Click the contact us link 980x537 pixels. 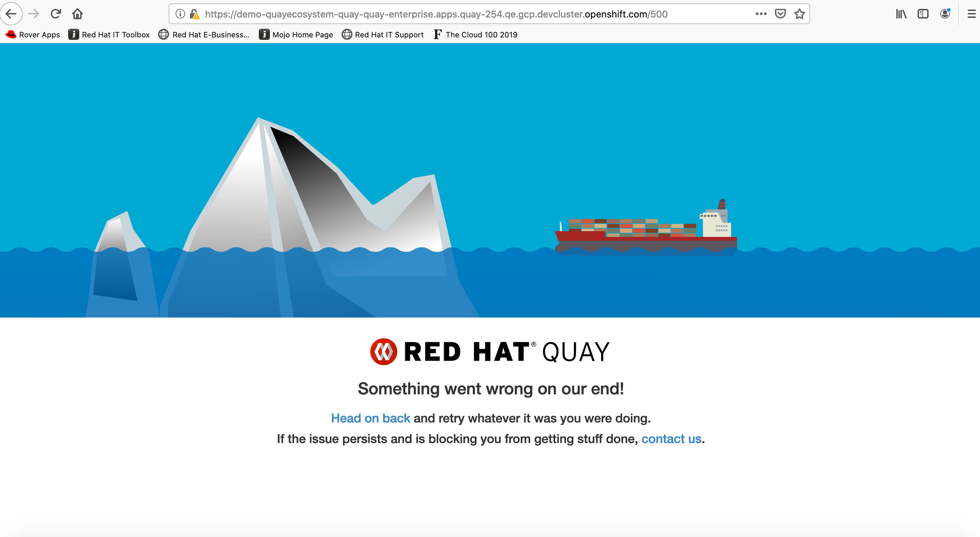point(671,439)
